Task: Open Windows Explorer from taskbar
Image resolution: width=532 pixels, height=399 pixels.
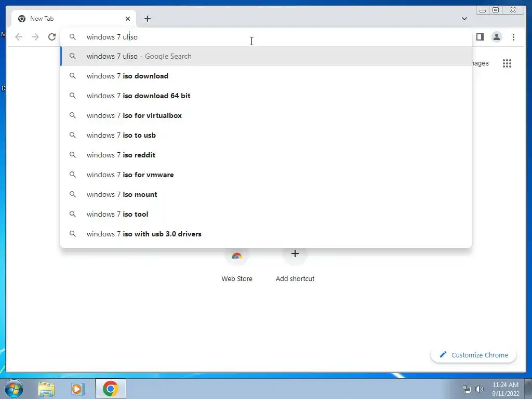Action: (46, 389)
